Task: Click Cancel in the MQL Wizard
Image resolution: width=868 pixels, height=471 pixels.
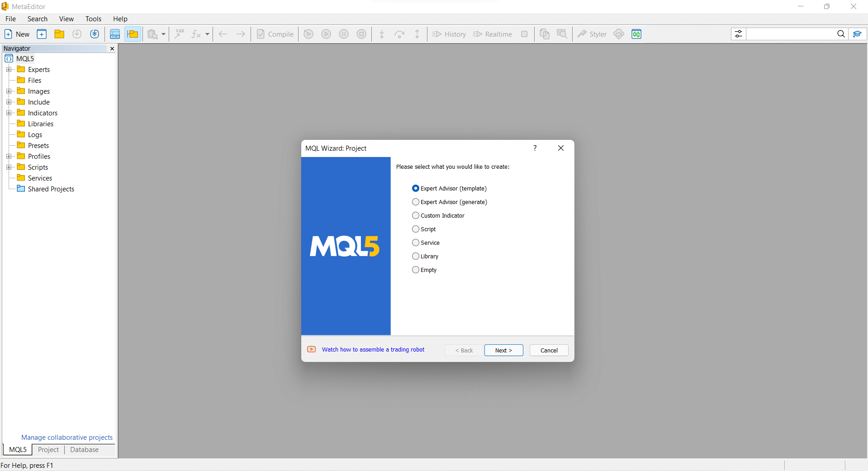Action: tap(549, 350)
